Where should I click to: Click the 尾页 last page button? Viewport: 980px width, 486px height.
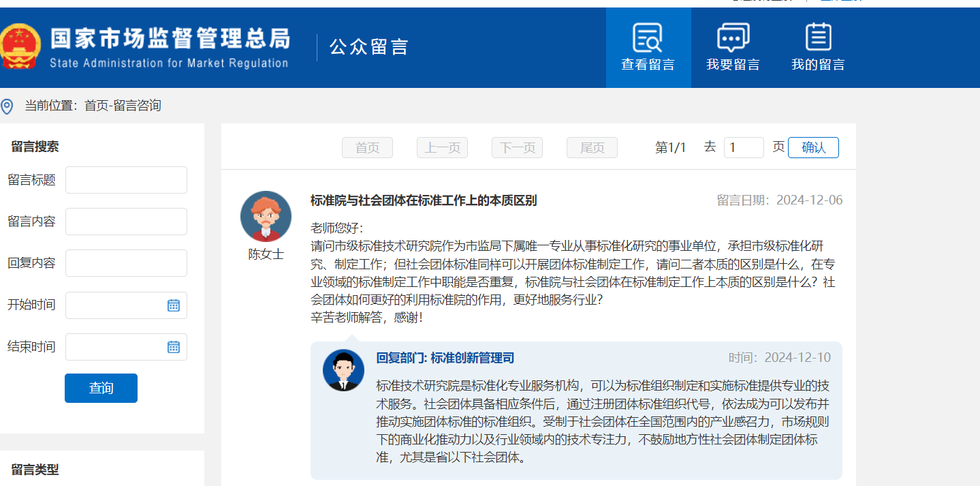(x=591, y=147)
